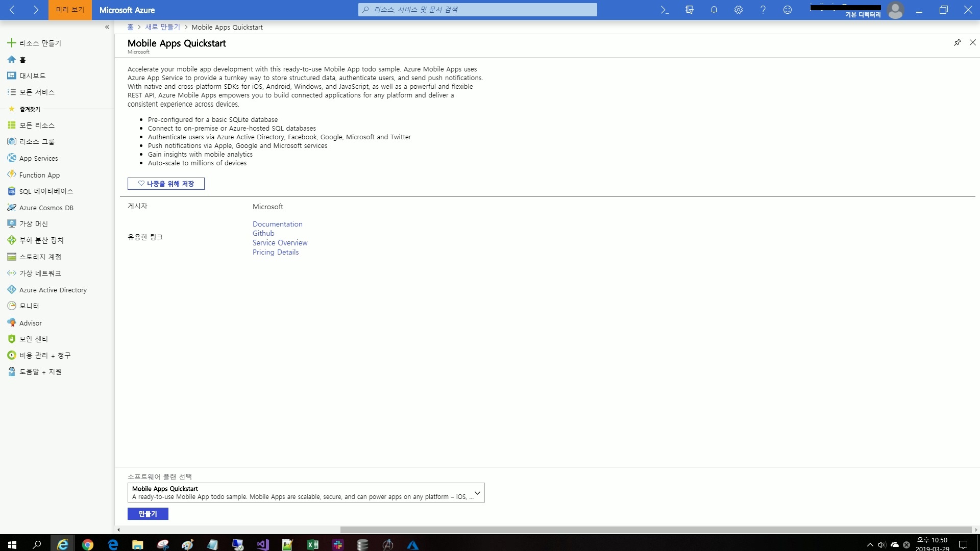Expand the software plan dropdown
The height and width of the screenshot is (551, 980).
(x=477, y=493)
